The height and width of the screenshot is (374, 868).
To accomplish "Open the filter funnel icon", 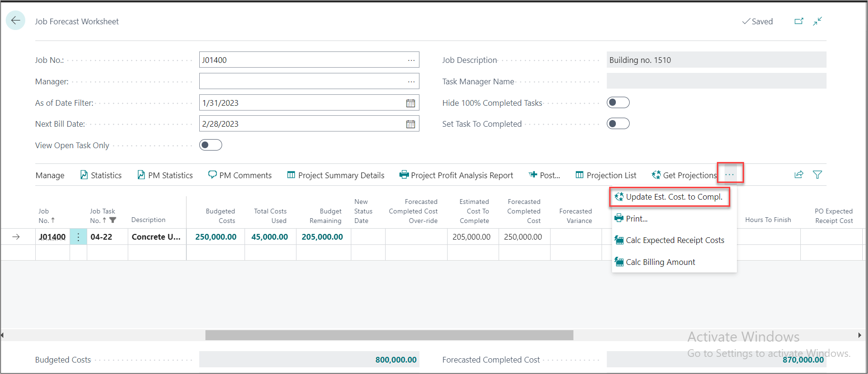I will point(817,175).
